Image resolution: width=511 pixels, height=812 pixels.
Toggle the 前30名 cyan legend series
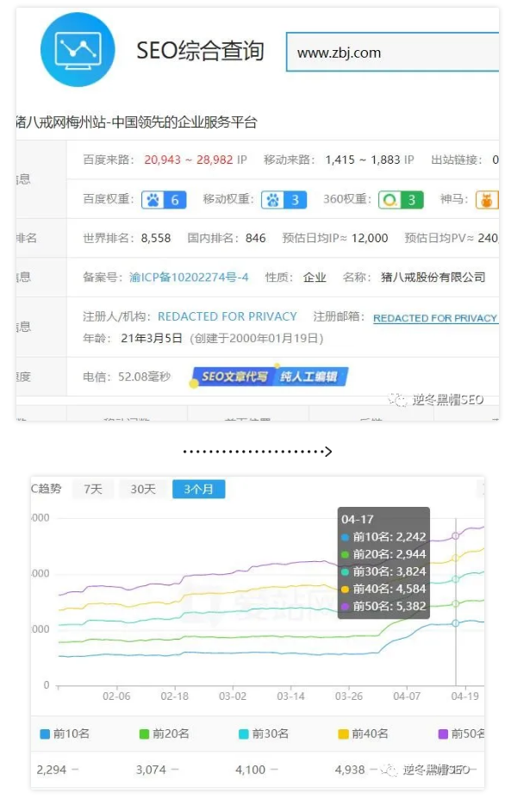(x=264, y=734)
